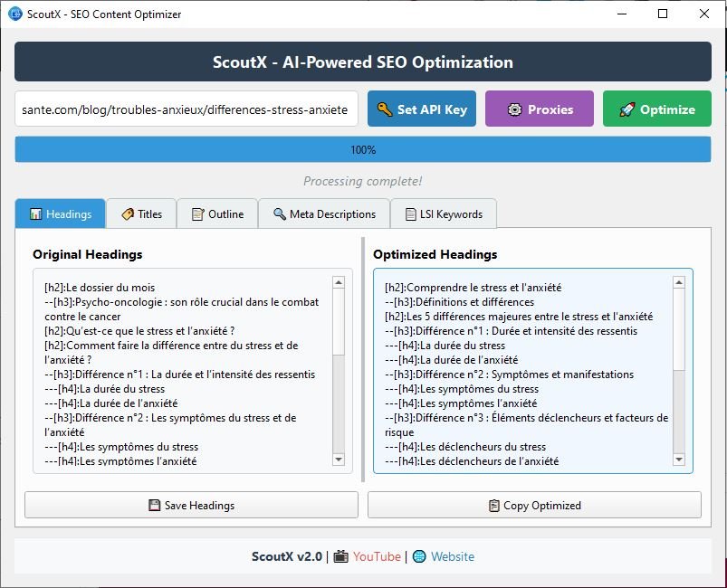Click the gear icon on Proxies button
Viewport: 727px width, 588px height.
coord(514,109)
